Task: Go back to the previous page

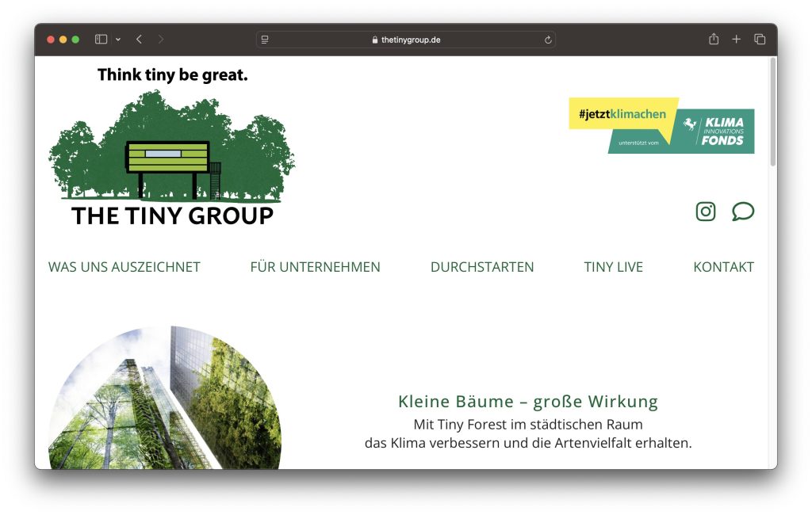Action: click(x=139, y=40)
